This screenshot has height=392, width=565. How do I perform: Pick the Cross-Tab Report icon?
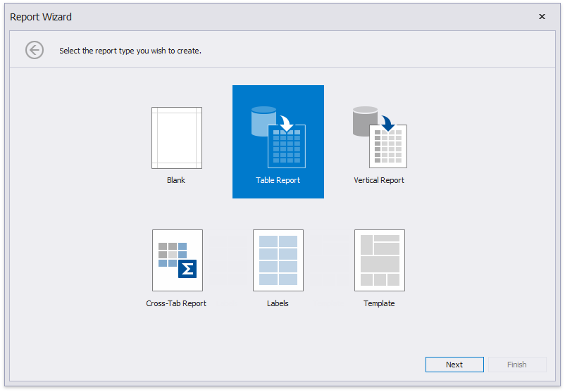click(177, 260)
